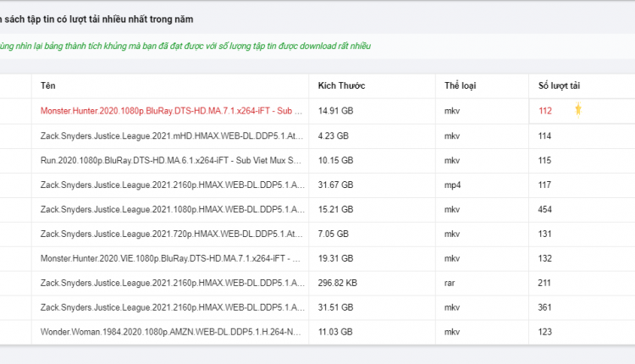Click the Kích Thước column header

(x=341, y=85)
